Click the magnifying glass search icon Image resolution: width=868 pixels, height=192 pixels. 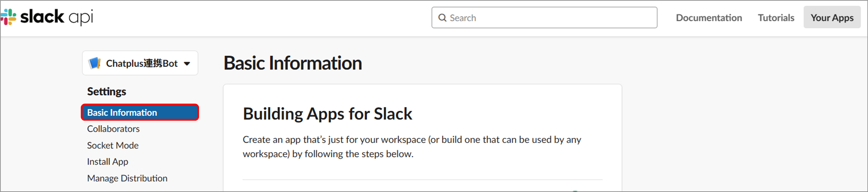click(x=442, y=18)
